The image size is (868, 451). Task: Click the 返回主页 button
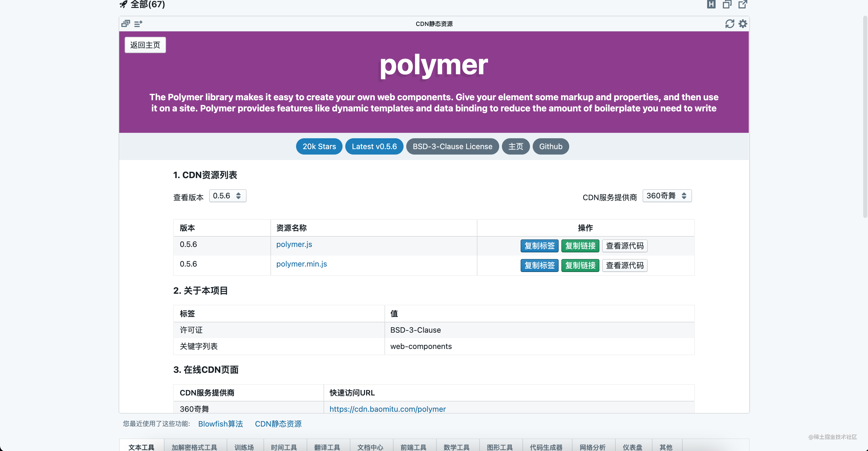(145, 45)
